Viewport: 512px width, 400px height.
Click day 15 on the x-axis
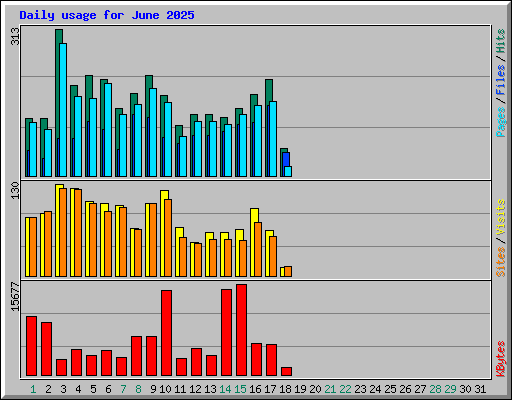click(x=240, y=389)
